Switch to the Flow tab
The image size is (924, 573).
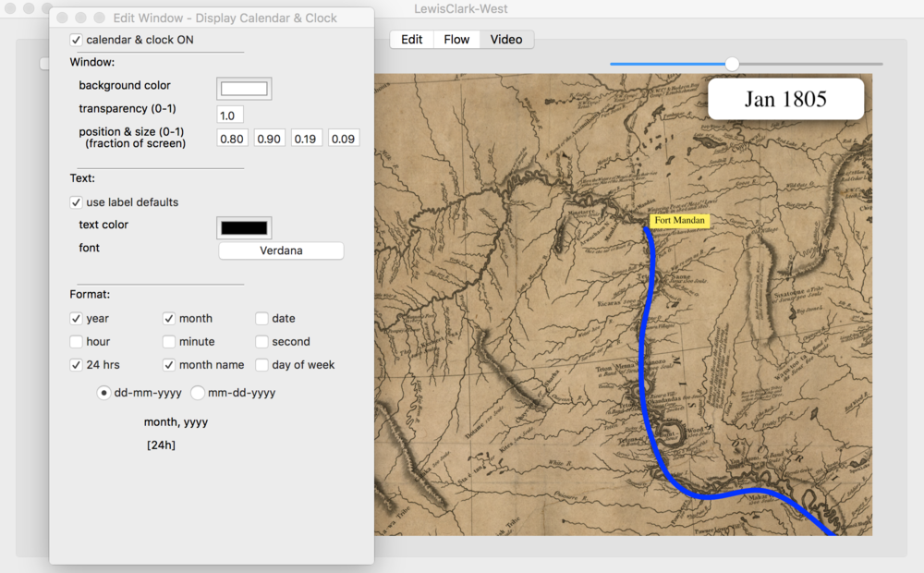[x=456, y=40]
